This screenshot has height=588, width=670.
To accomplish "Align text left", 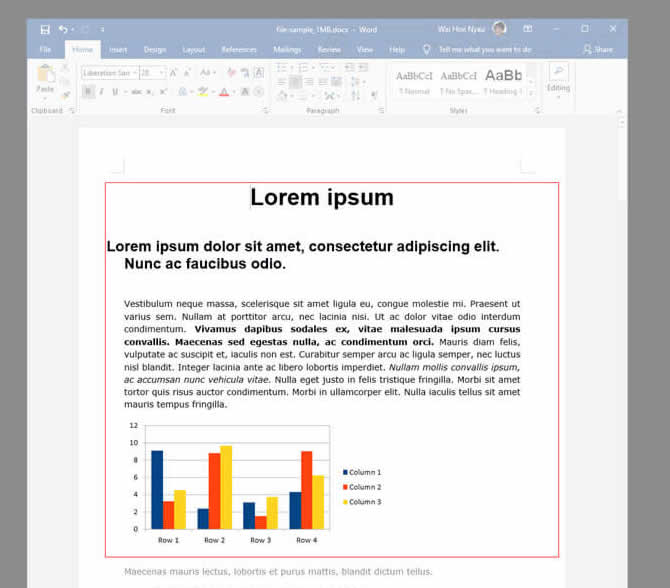I will click(x=282, y=82).
